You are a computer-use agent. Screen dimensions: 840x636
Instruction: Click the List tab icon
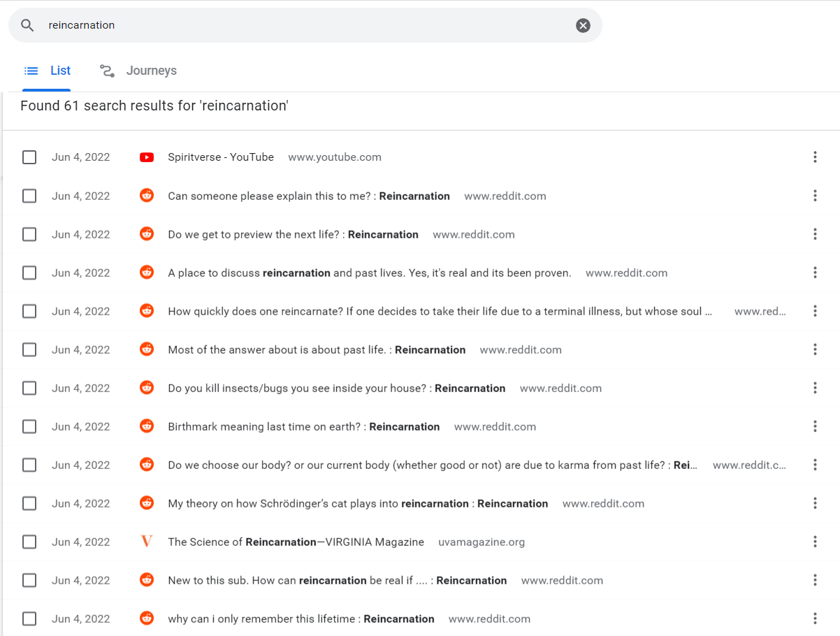pos(31,71)
